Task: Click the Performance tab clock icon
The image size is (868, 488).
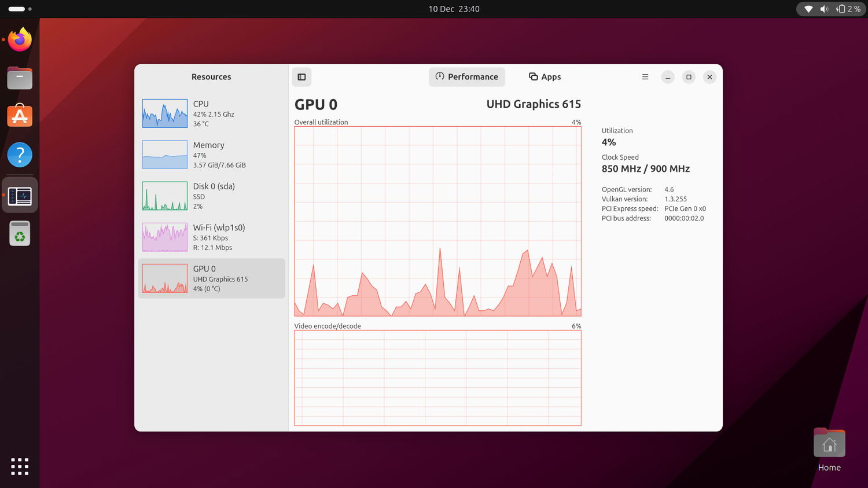Action: 440,76
